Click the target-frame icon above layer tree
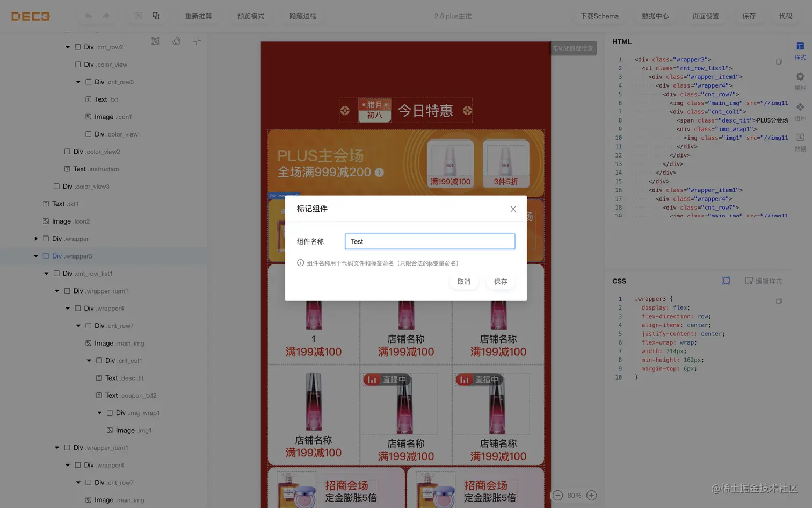Screen dimensions: 812x508 (x=156, y=41)
